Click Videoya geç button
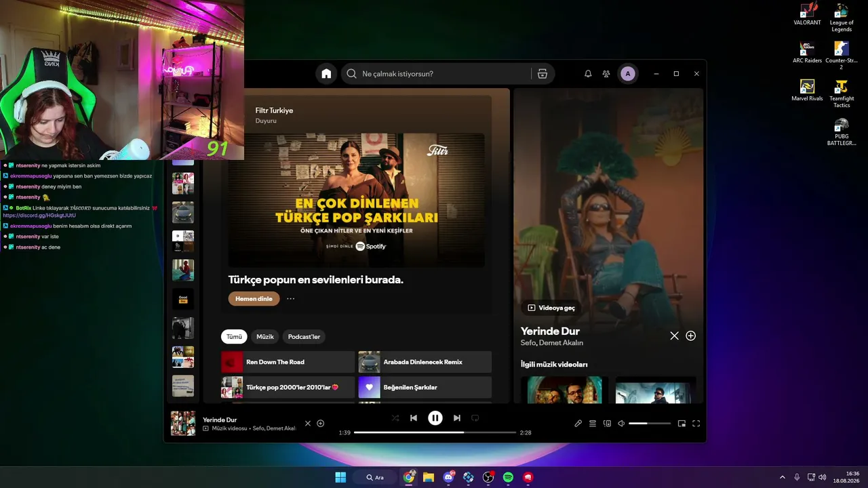This screenshot has width=868, height=488. [551, 308]
